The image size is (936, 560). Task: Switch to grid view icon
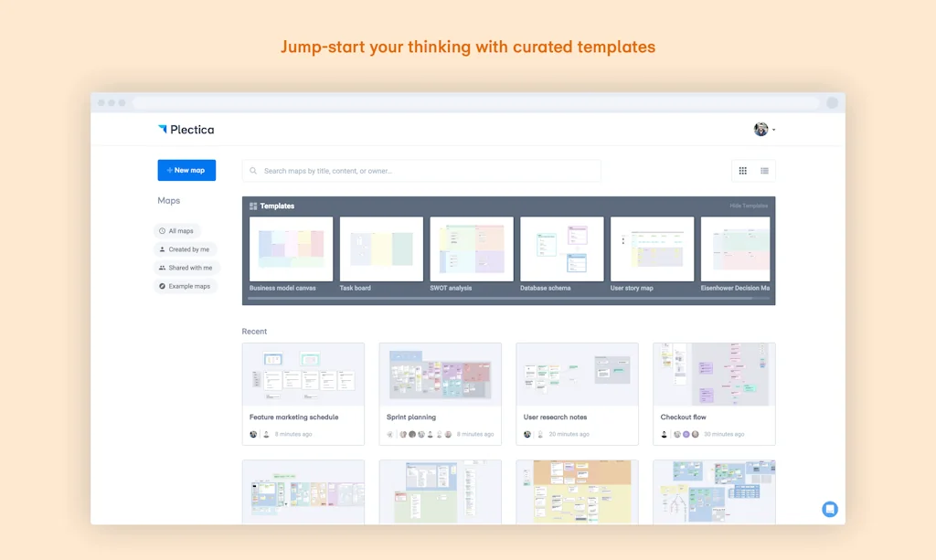(742, 171)
